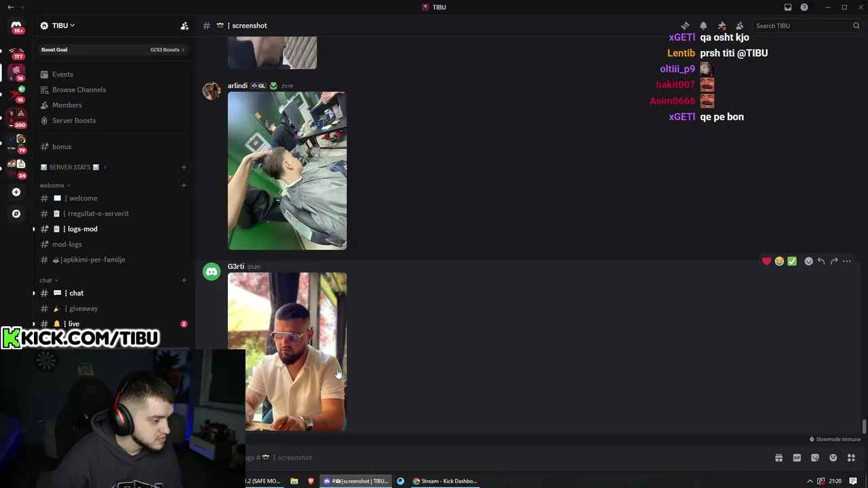Open Discover servers compass icon

pyautogui.click(x=16, y=213)
